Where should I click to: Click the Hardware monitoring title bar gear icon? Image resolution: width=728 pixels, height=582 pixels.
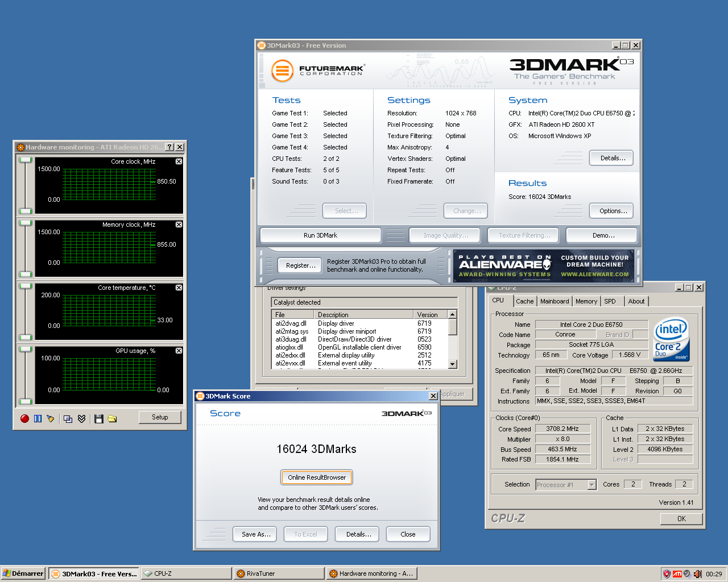pyautogui.click(x=20, y=147)
